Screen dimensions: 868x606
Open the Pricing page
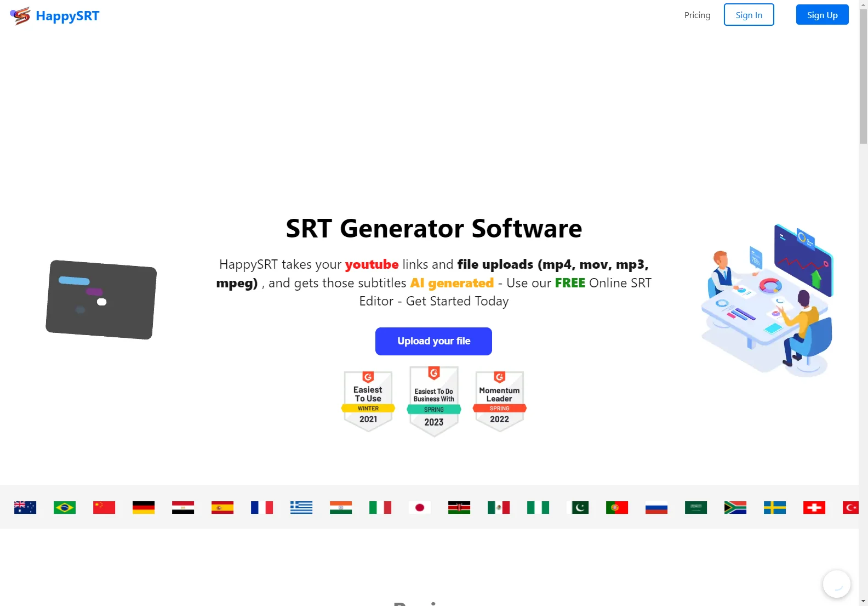click(697, 15)
